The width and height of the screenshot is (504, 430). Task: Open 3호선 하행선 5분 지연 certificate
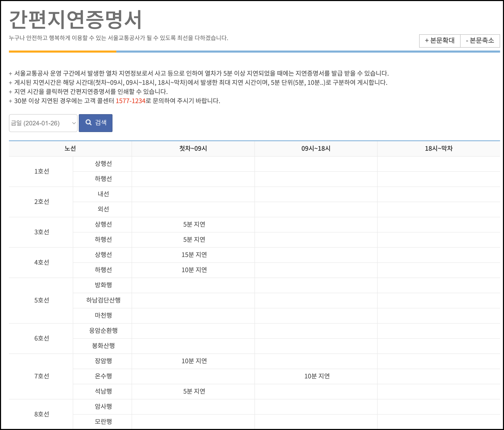pos(194,240)
